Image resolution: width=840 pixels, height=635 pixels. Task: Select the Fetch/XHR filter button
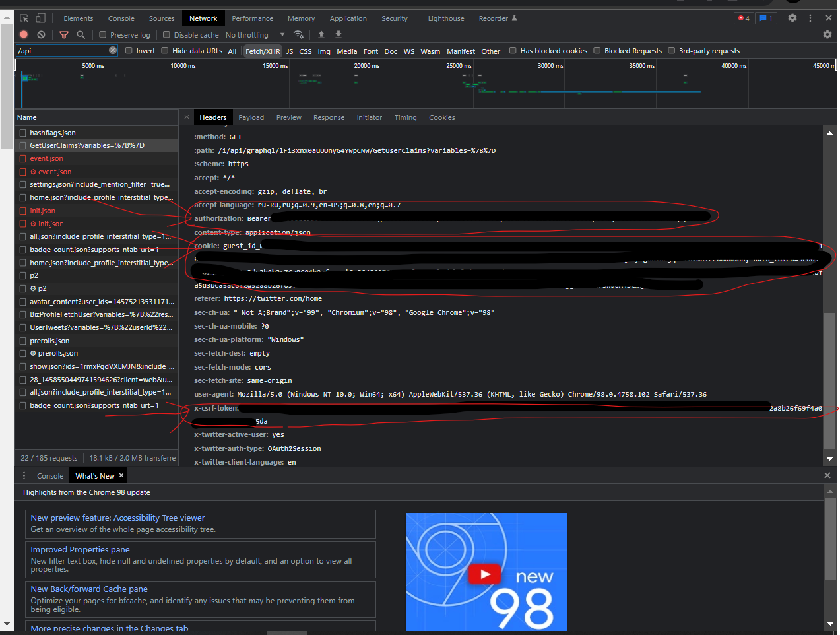[263, 51]
